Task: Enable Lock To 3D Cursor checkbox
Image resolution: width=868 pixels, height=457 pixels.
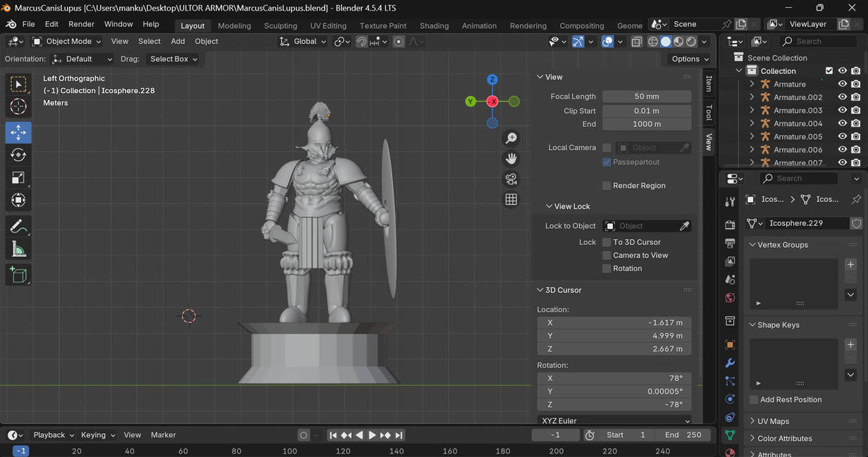Action: click(607, 242)
